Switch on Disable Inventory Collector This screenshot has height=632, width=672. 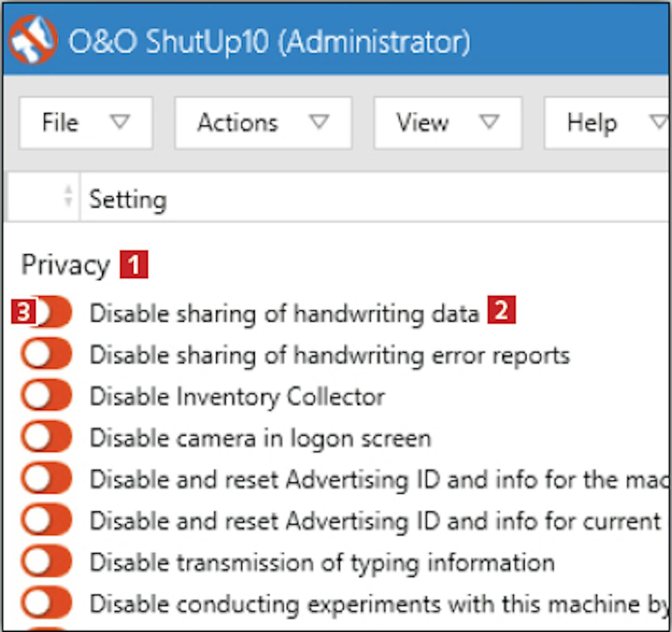coord(46,396)
